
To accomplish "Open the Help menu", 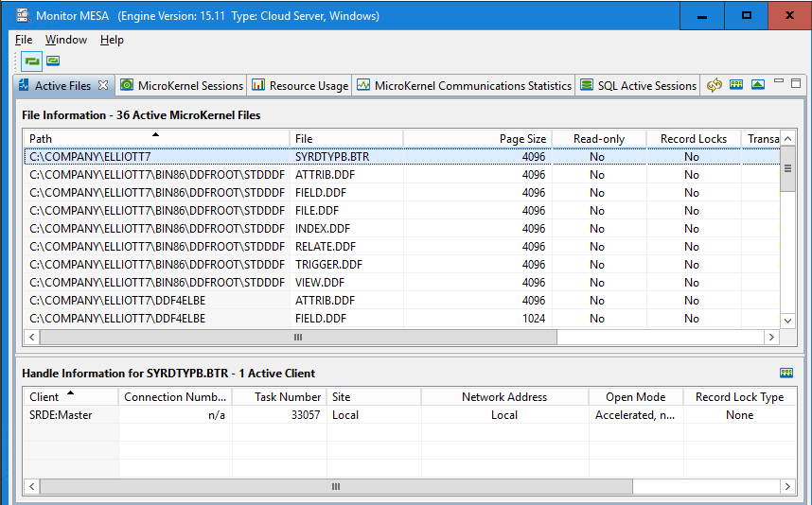I will pyautogui.click(x=112, y=40).
